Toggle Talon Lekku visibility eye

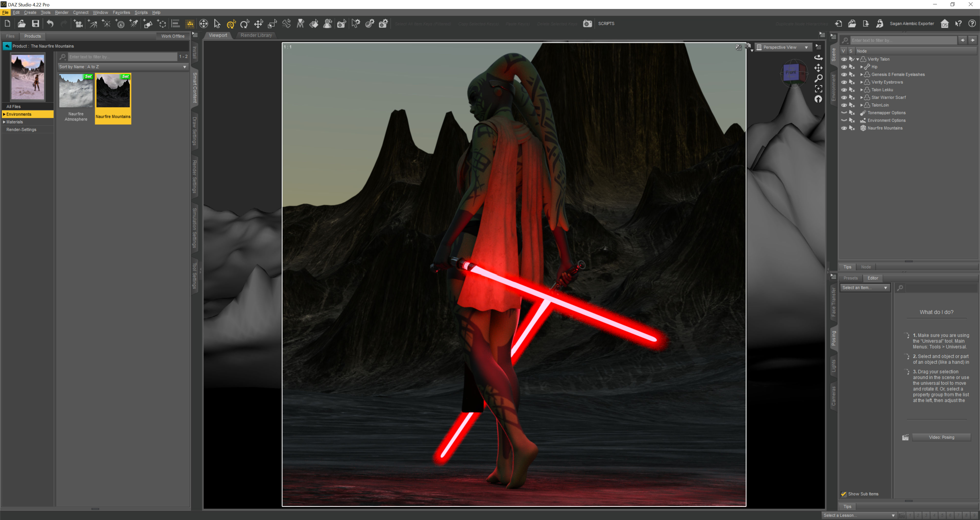coord(844,90)
